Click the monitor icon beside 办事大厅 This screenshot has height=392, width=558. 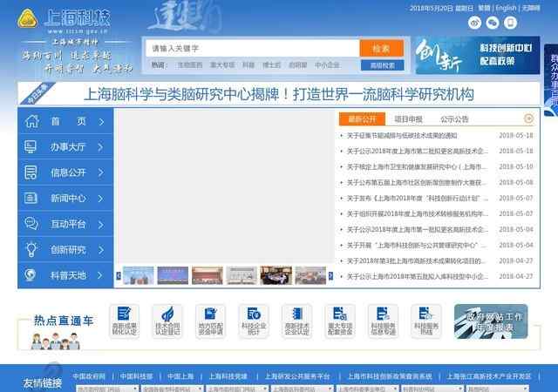[x=31, y=146]
